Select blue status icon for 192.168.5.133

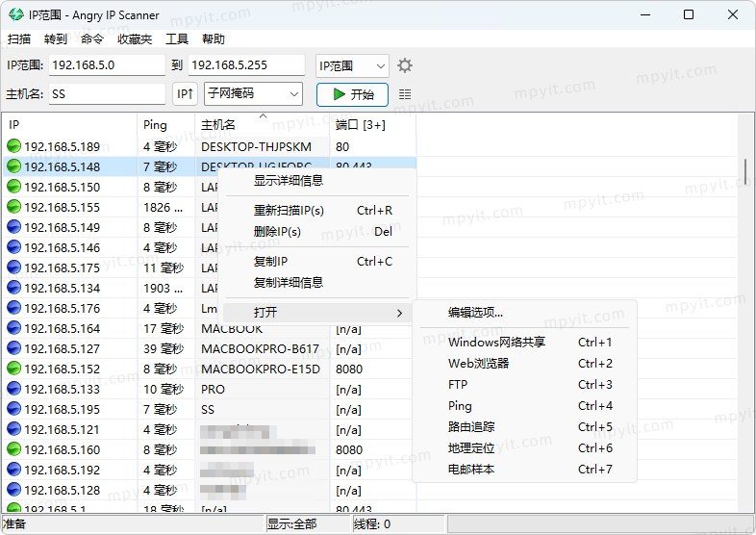14,389
